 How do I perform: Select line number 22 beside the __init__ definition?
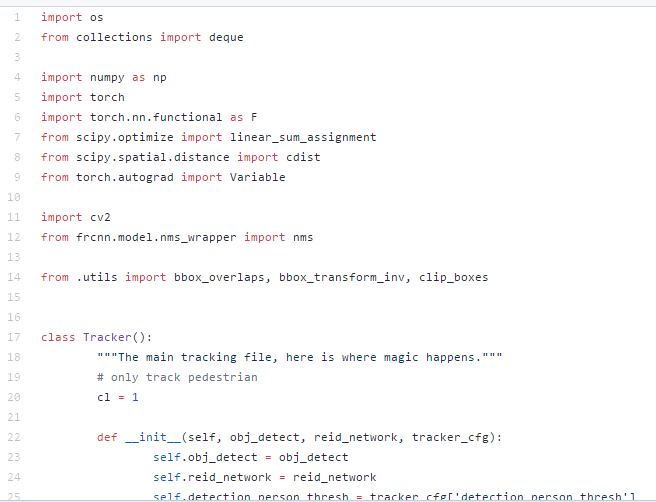(14, 437)
